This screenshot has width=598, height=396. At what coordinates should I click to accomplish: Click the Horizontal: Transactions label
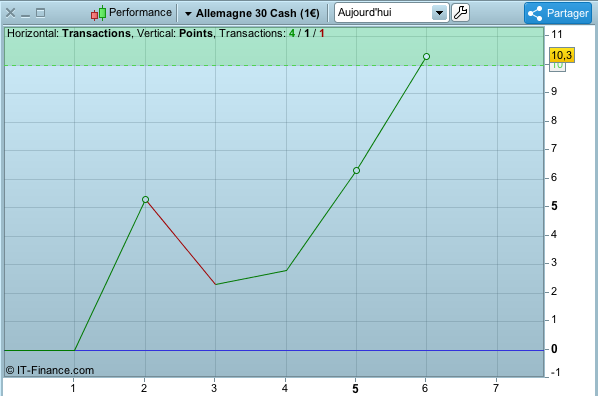pos(69,34)
